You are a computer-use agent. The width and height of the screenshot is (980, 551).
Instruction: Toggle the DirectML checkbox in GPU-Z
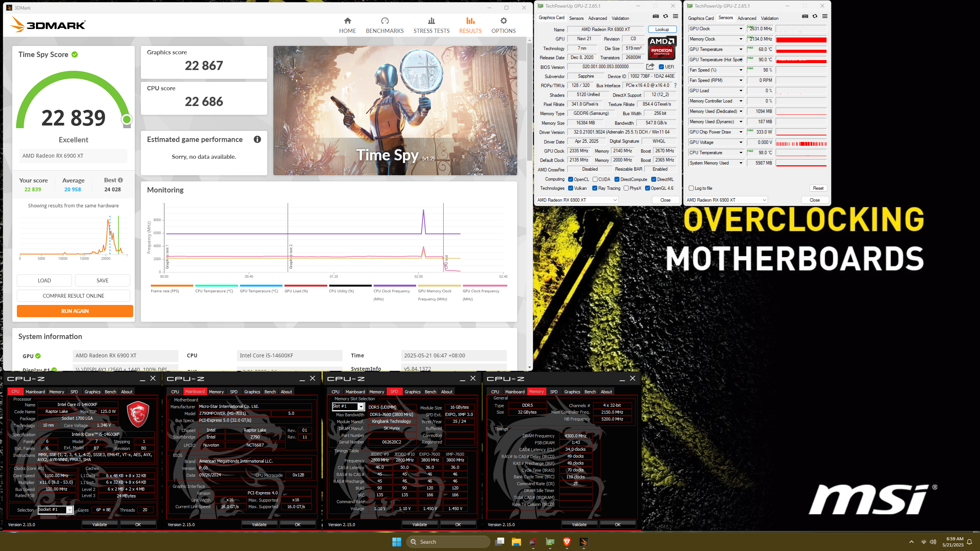(x=653, y=179)
